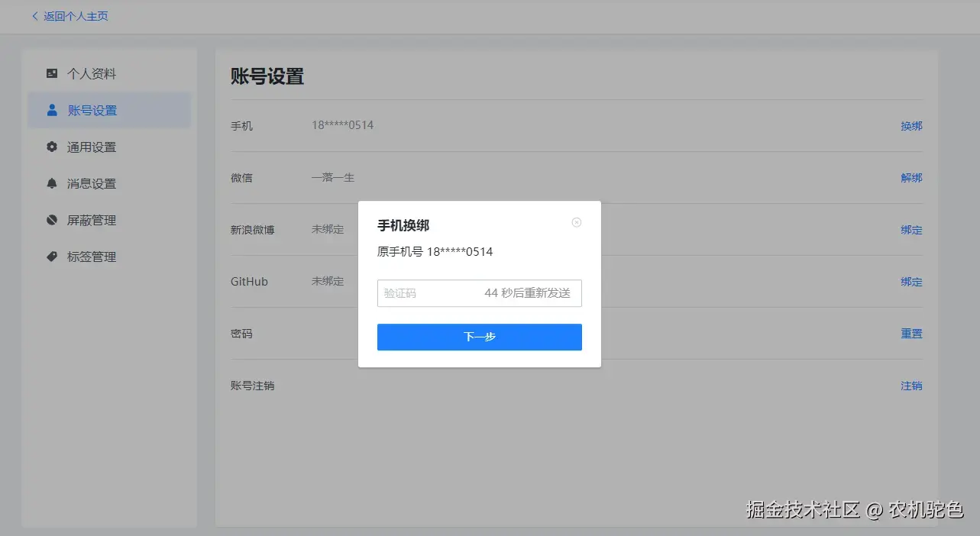Click the 消息设置 bell icon
This screenshot has height=536, width=980.
pos(52,184)
